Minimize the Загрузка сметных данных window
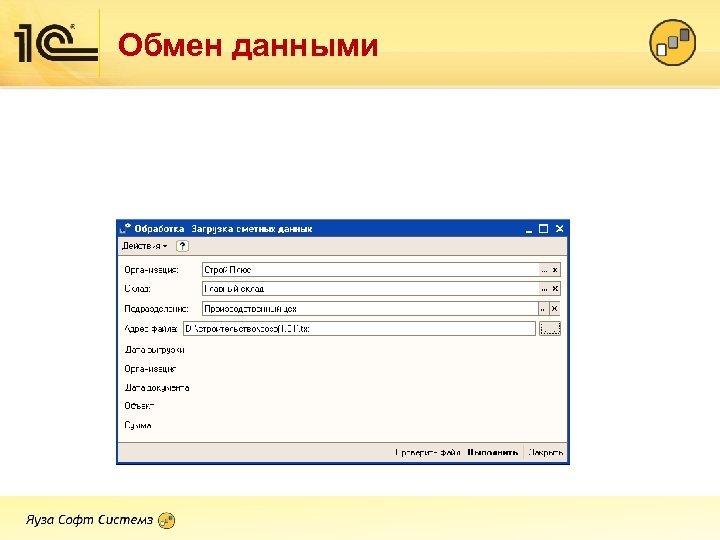Screen dimensions: 720x540 coord(529,229)
